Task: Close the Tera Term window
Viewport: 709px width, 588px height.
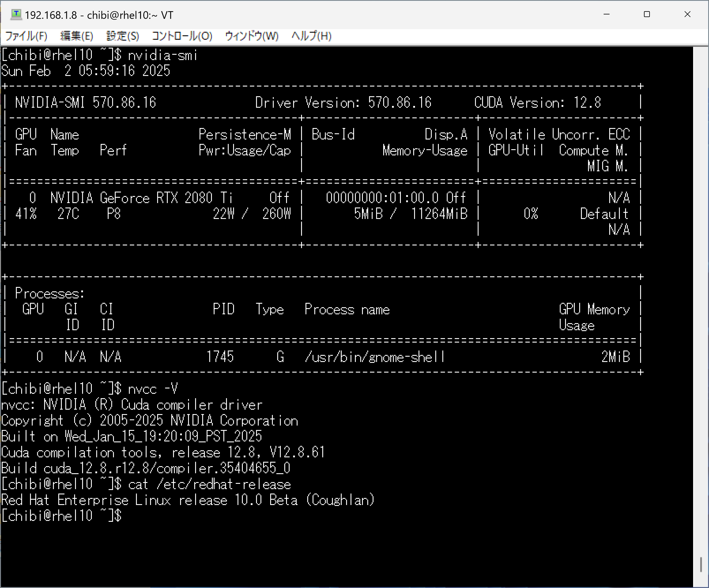Action: (688, 14)
